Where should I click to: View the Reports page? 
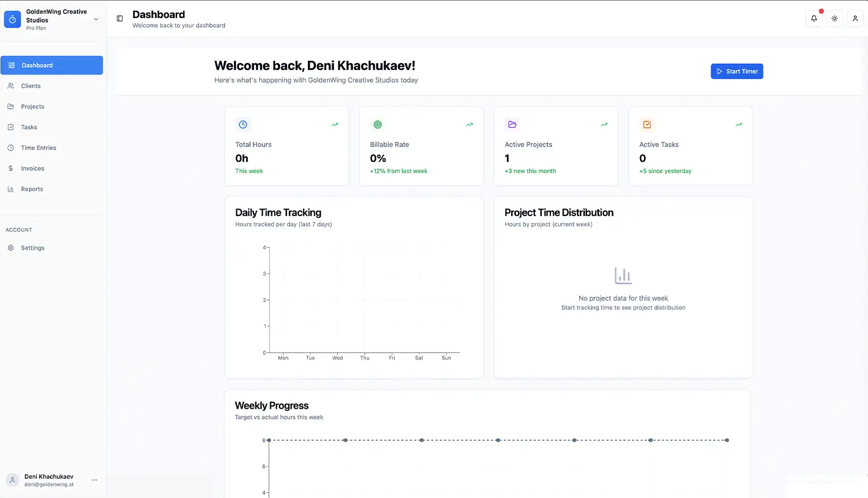[32, 189]
